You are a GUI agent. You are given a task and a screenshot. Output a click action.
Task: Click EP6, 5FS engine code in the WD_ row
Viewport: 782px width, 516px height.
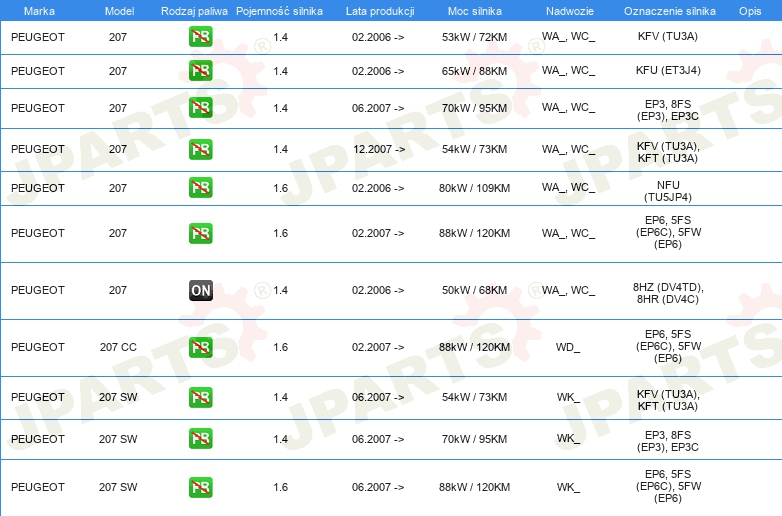[x=668, y=346]
